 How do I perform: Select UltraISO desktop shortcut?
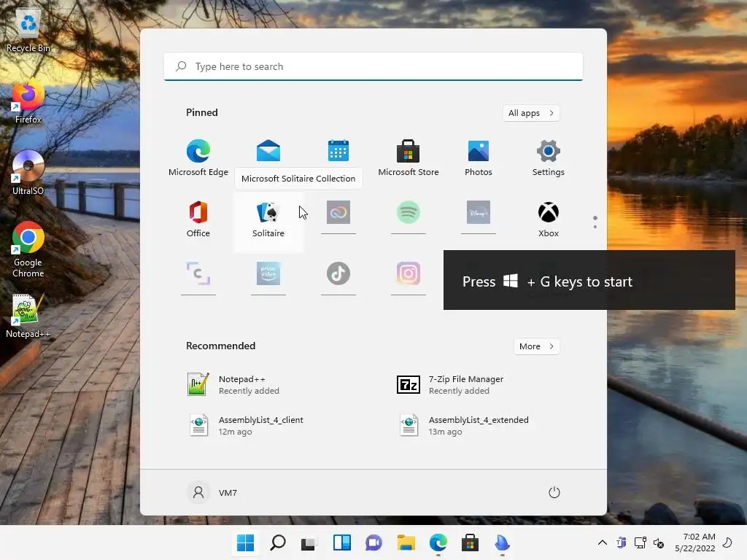[x=28, y=172]
